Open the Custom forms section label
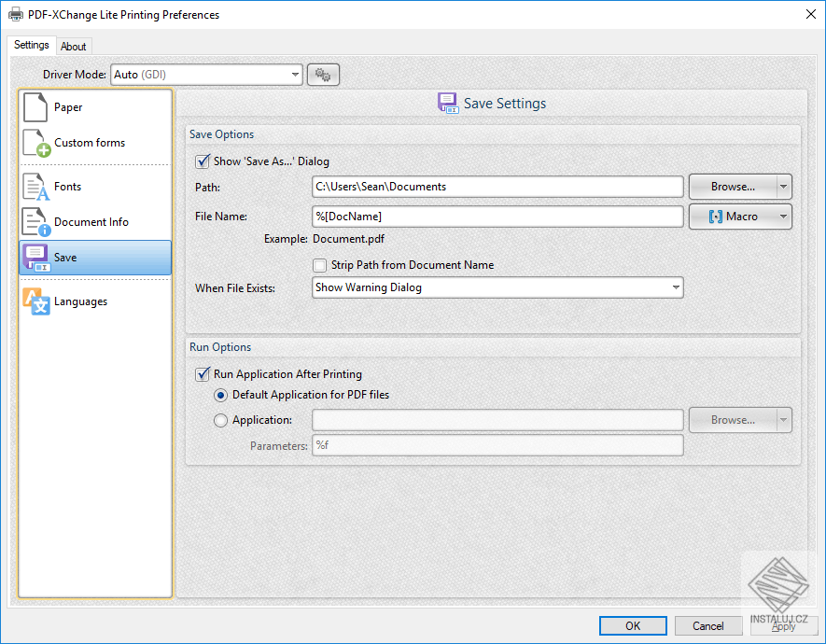 tap(90, 143)
